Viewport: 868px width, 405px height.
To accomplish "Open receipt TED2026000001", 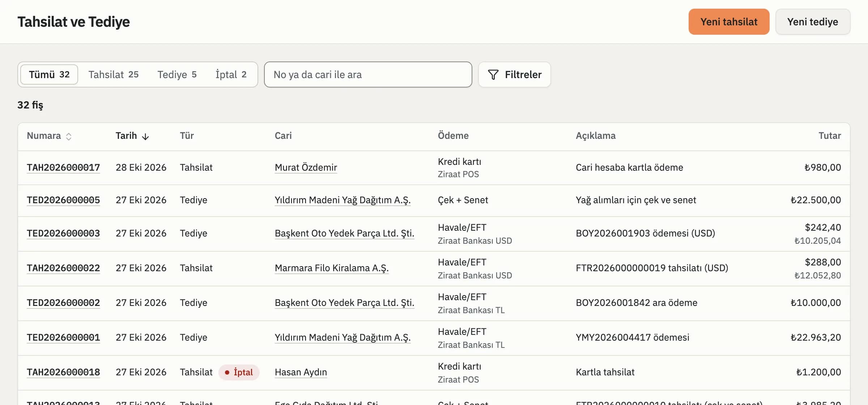I will tap(63, 337).
